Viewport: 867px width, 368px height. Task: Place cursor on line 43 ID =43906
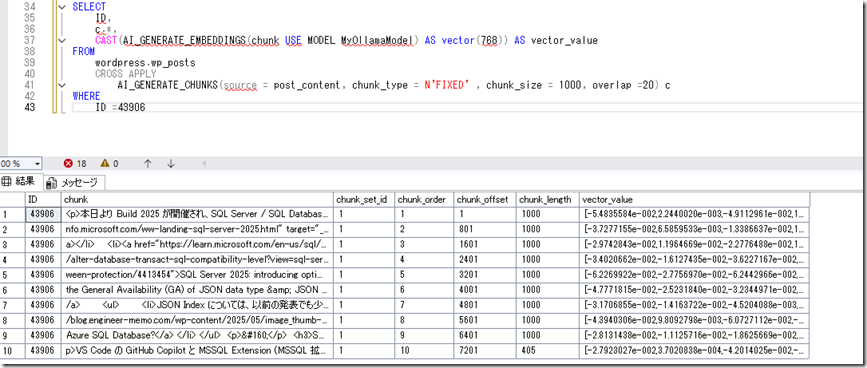coord(120,107)
